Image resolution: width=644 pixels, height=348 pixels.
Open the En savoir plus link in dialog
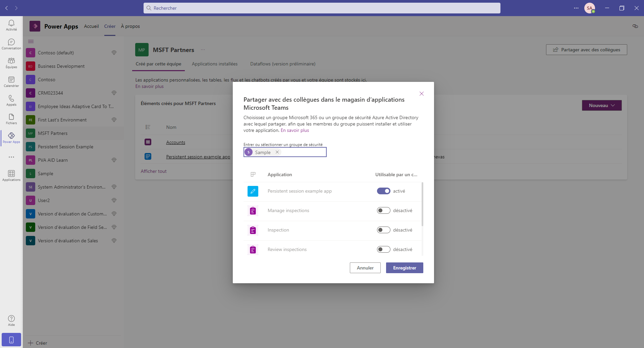coord(295,130)
